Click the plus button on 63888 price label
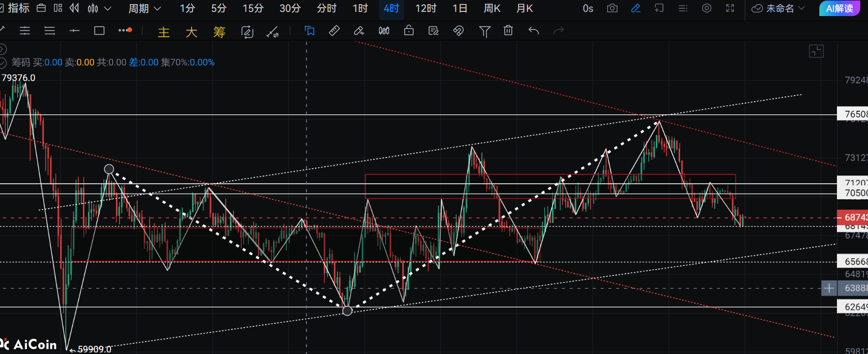Viewport: 868px width, 354px height. (829, 288)
